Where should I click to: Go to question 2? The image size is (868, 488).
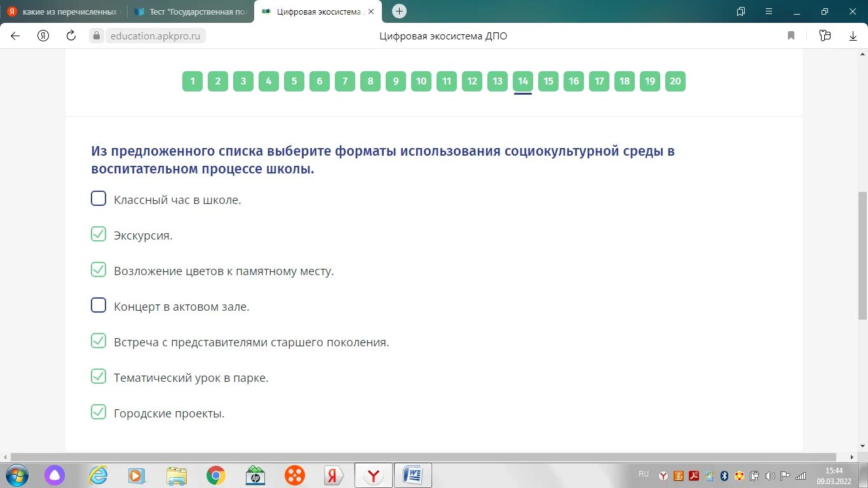pyautogui.click(x=218, y=81)
